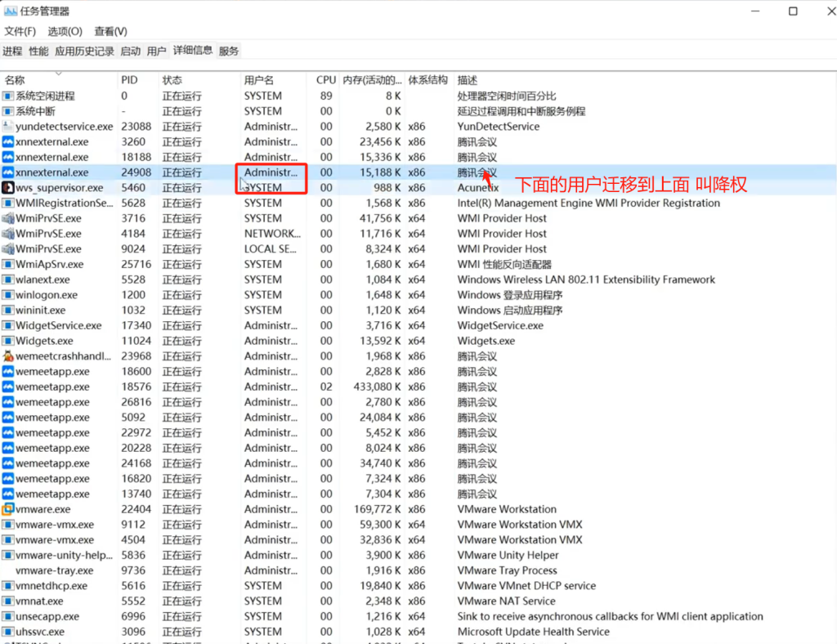Select the 详细信息 tab
Screen dimensions: 837x644
click(193, 51)
